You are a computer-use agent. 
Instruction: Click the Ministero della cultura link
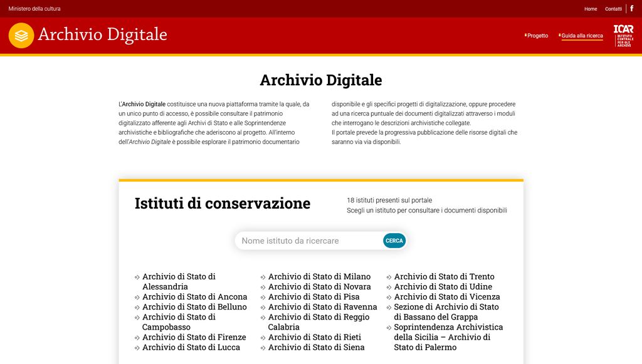pos(34,9)
